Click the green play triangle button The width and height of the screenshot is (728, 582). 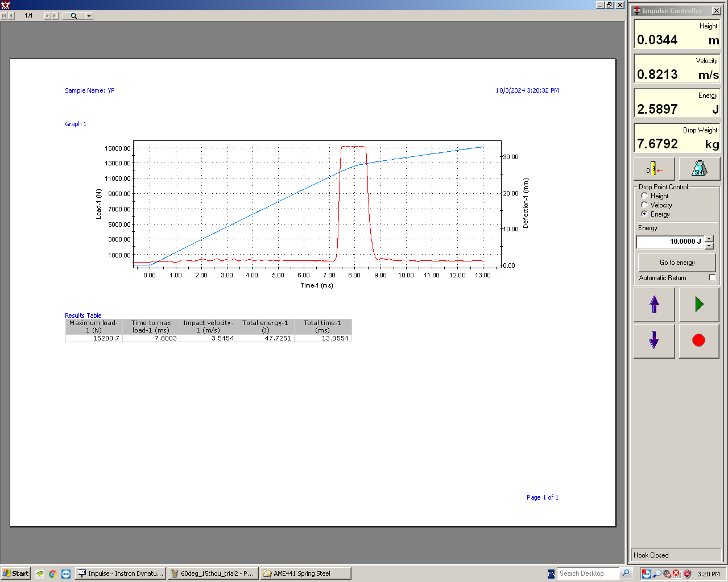699,305
